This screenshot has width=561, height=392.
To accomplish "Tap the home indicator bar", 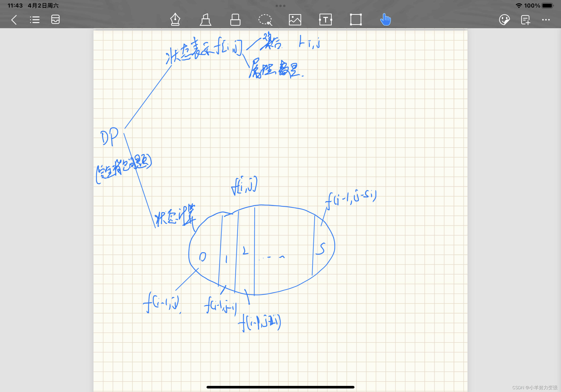I will coord(280,387).
